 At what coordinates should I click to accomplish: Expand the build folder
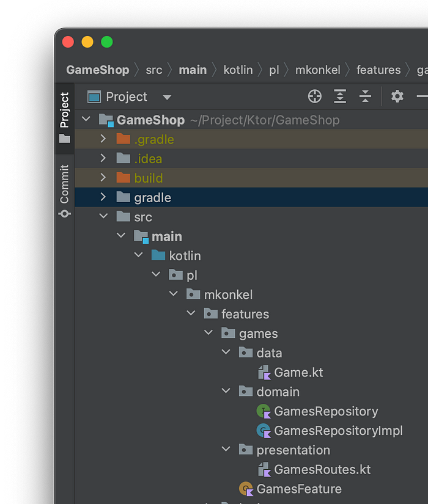pyautogui.click(x=103, y=177)
